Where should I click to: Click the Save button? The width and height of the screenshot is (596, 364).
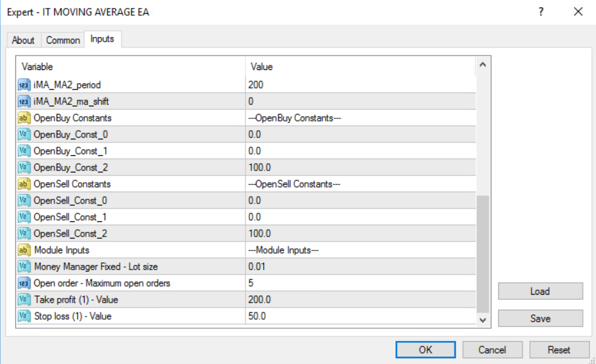coord(540,318)
